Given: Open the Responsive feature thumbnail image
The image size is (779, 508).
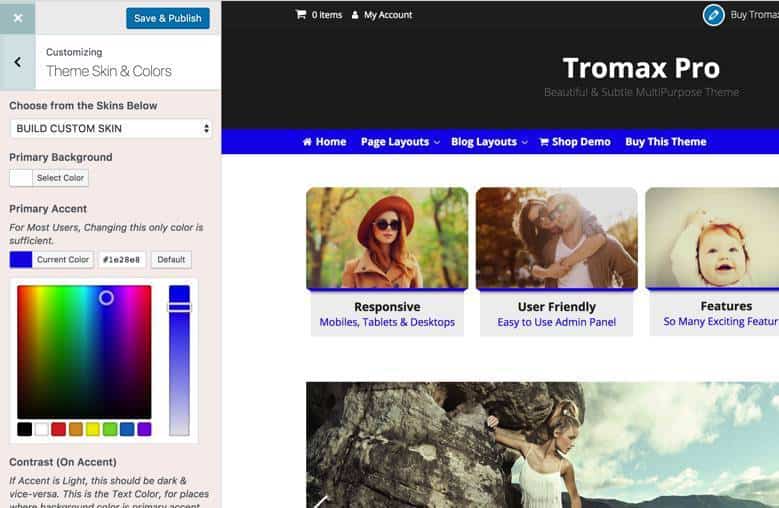Looking at the screenshot, I should pos(387,238).
